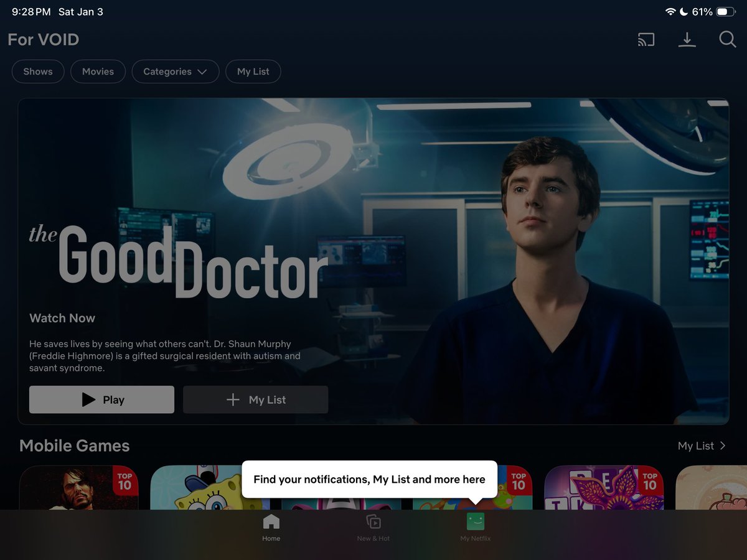Play The Good Doctor
The width and height of the screenshot is (747, 560).
point(101,399)
